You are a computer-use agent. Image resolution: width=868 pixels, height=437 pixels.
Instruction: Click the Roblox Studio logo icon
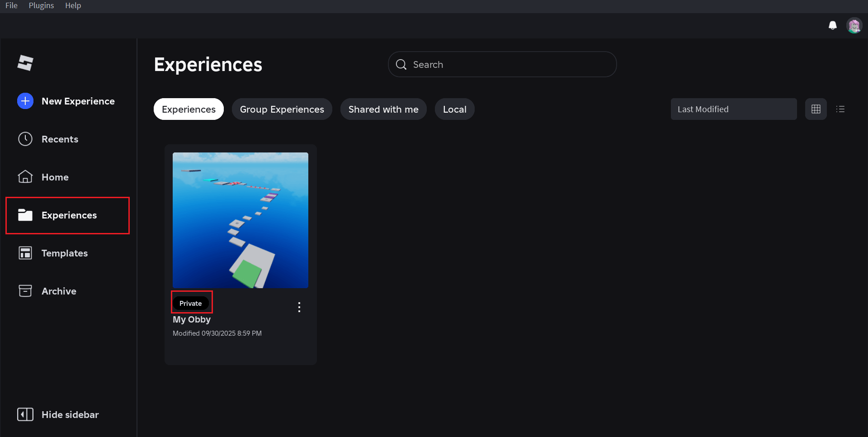[x=25, y=63]
